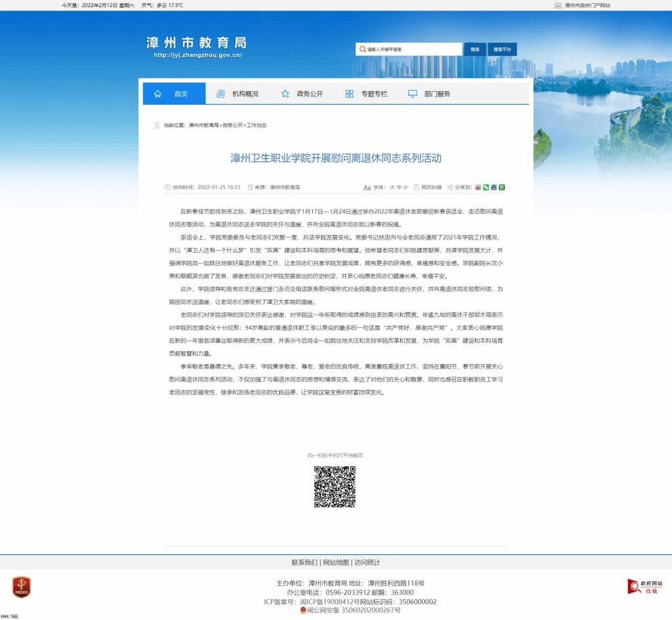The height and width of the screenshot is (620, 672).
Task: Set font size to small (小)
Action: [x=406, y=188]
